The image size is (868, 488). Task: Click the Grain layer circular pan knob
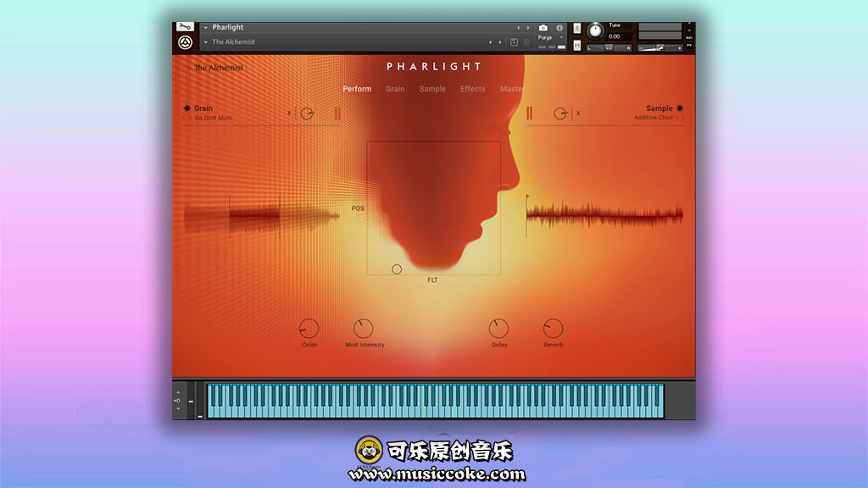click(x=307, y=114)
